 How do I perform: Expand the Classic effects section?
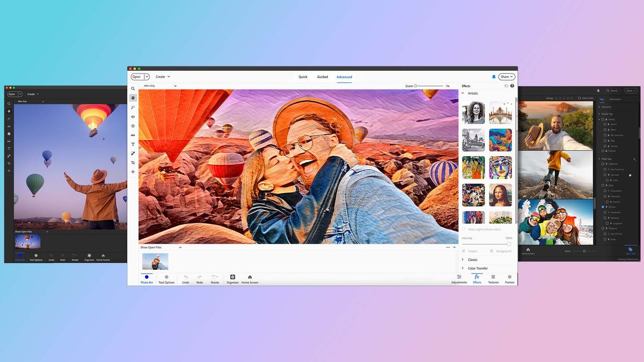click(472, 260)
